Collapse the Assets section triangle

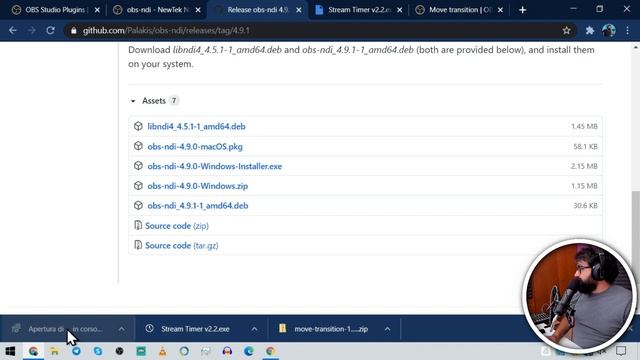click(x=133, y=101)
